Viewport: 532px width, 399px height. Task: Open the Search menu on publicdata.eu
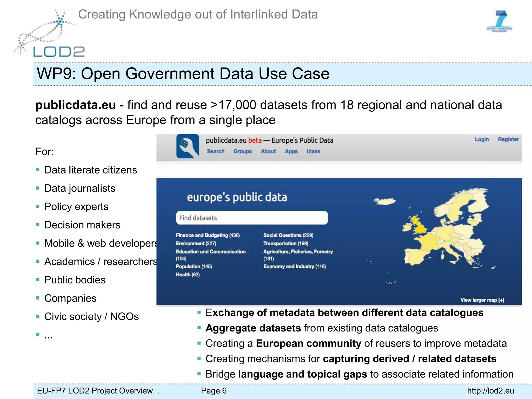point(216,151)
